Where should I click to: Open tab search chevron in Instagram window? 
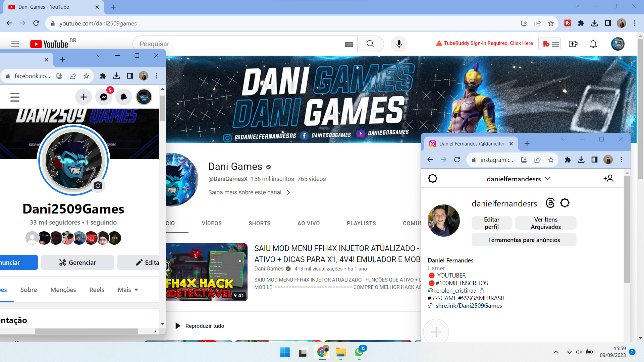(x=563, y=139)
